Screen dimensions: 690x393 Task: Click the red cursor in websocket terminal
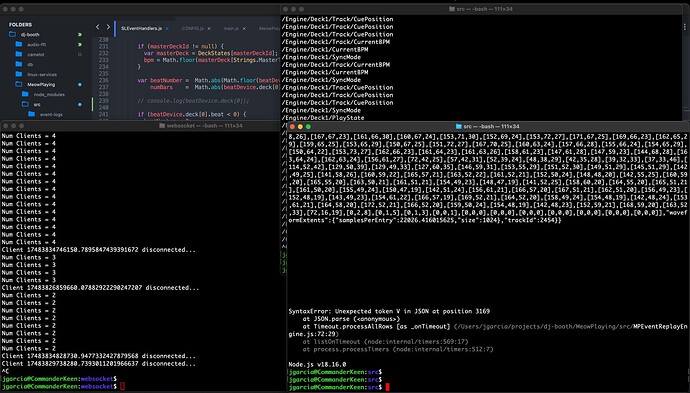tap(122, 386)
